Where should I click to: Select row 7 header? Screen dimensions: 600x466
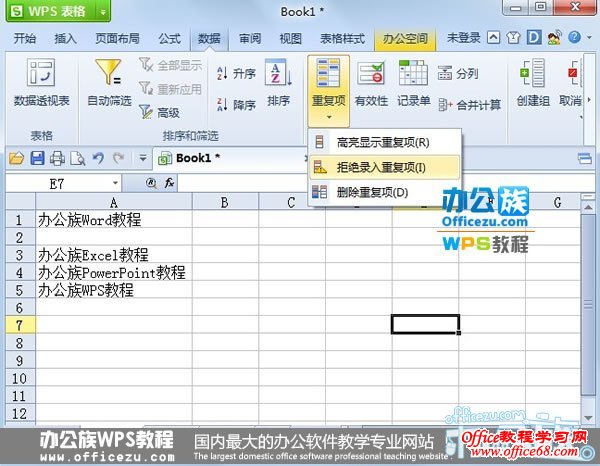pyautogui.click(x=20, y=325)
